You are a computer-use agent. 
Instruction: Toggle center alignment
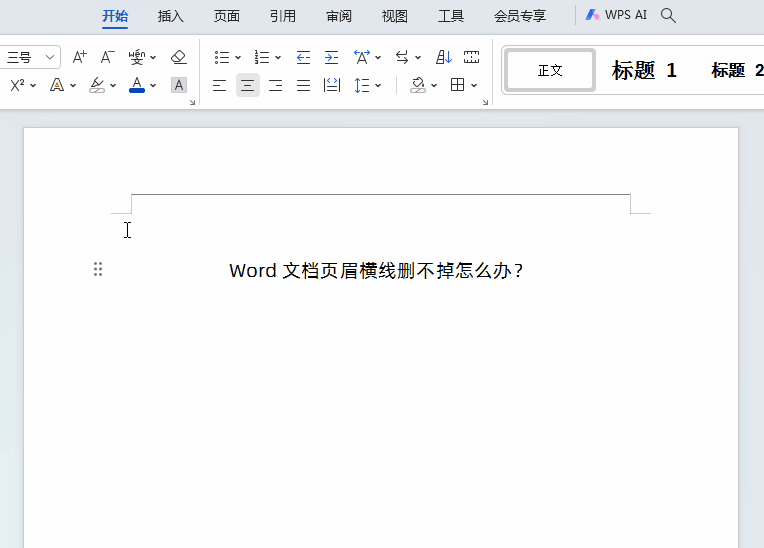pos(248,86)
